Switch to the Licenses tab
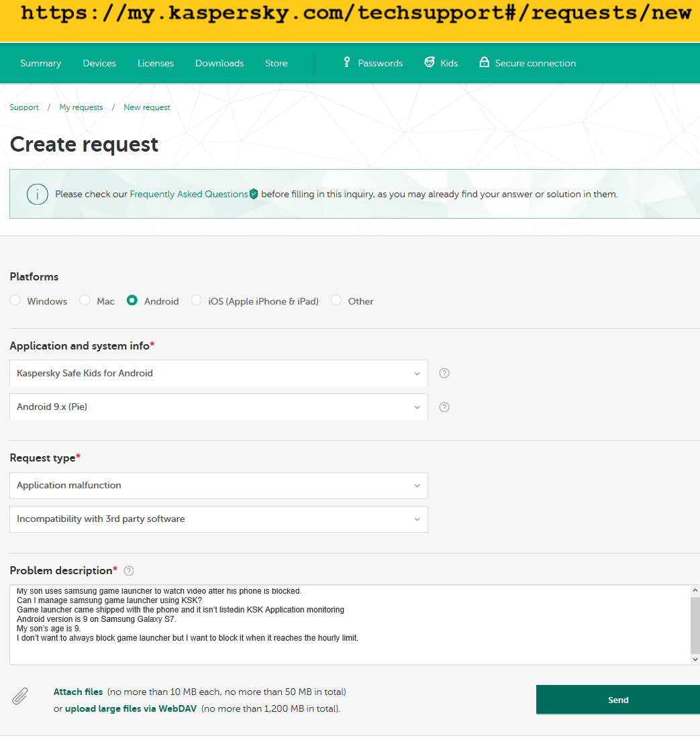 click(156, 63)
